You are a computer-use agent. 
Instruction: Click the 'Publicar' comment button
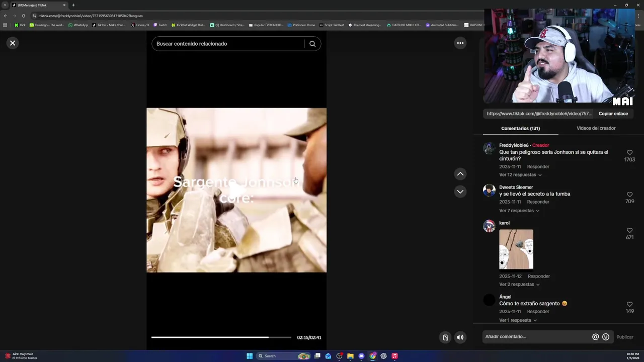tap(625, 337)
